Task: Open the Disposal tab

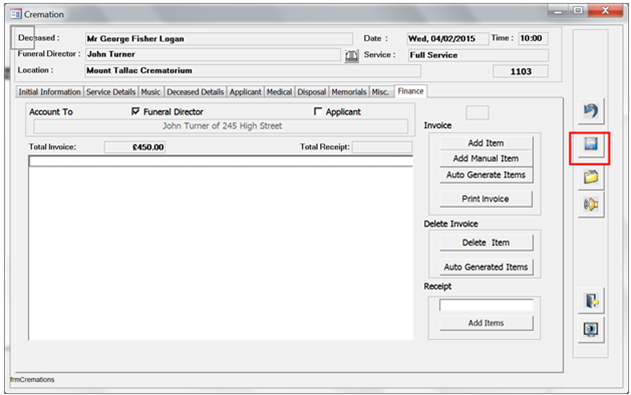Action: pos(311,92)
